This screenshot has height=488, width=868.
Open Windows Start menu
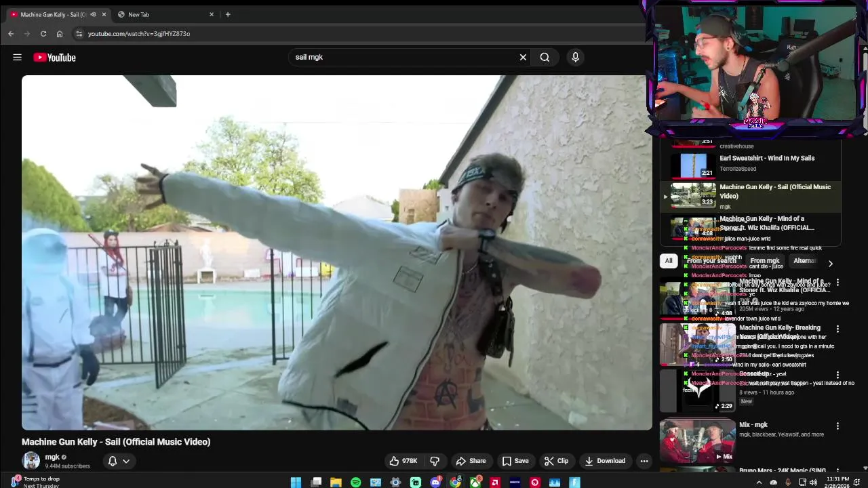[x=296, y=483]
